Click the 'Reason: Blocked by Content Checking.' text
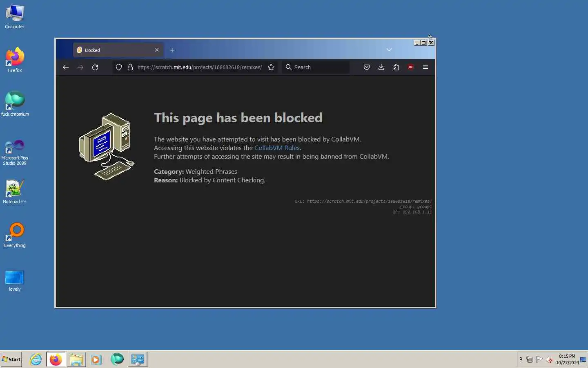 tap(209, 180)
